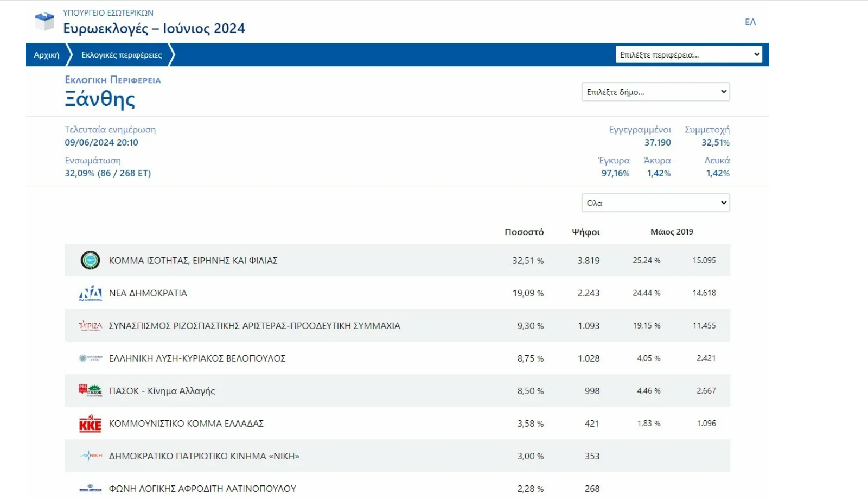Image resolution: width=868 pixels, height=499 pixels.
Task: Select ΚΟΜΜΟΥΝΙΣΤΙΚΟ ΚΟΜΜΑ ΕΛΛΑΔΑΣ name
Action: [186, 424]
